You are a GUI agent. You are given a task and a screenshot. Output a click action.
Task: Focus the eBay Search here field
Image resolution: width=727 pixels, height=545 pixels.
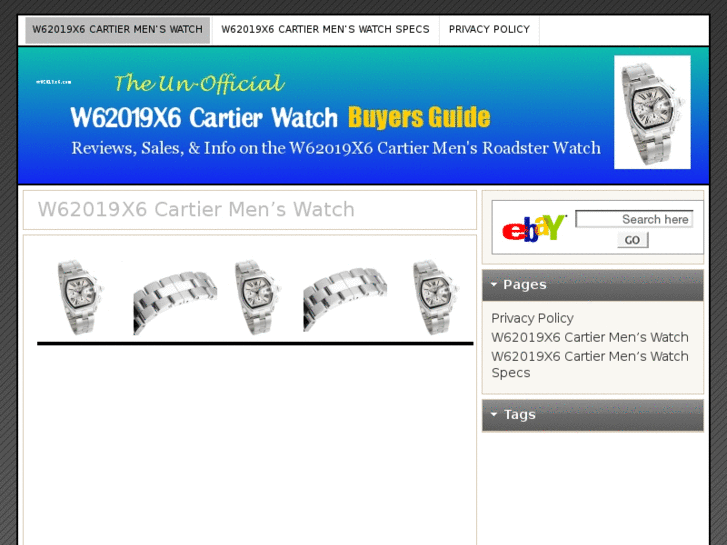point(634,219)
